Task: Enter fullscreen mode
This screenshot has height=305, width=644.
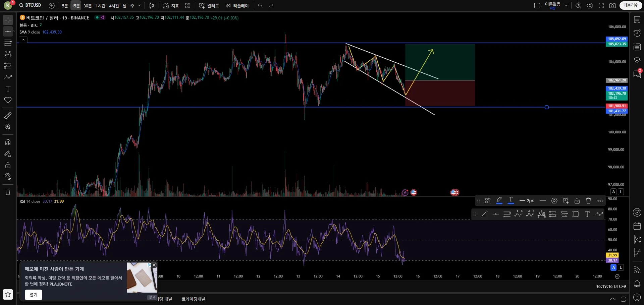Action: [601, 6]
